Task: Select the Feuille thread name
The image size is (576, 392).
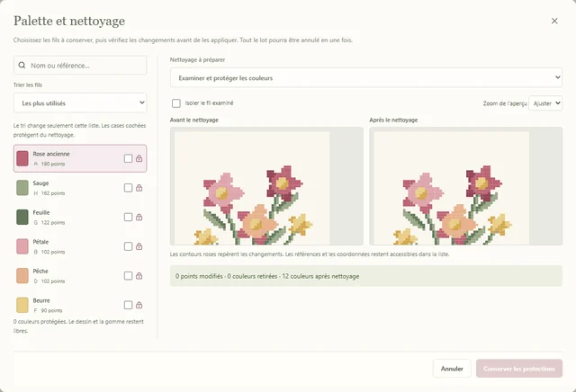Action: [41, 212]
